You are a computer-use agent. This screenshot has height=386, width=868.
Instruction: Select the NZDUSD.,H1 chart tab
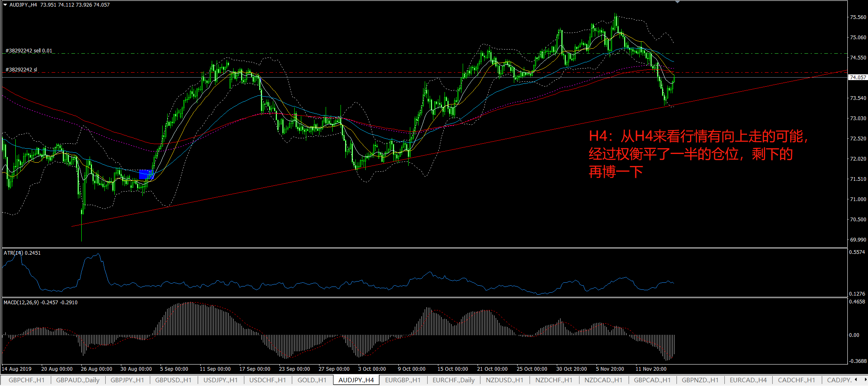coord(504,380)
